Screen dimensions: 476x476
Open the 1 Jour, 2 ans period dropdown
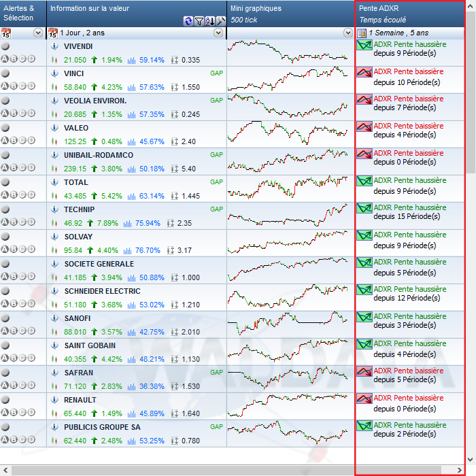click(x=218, y=33)
